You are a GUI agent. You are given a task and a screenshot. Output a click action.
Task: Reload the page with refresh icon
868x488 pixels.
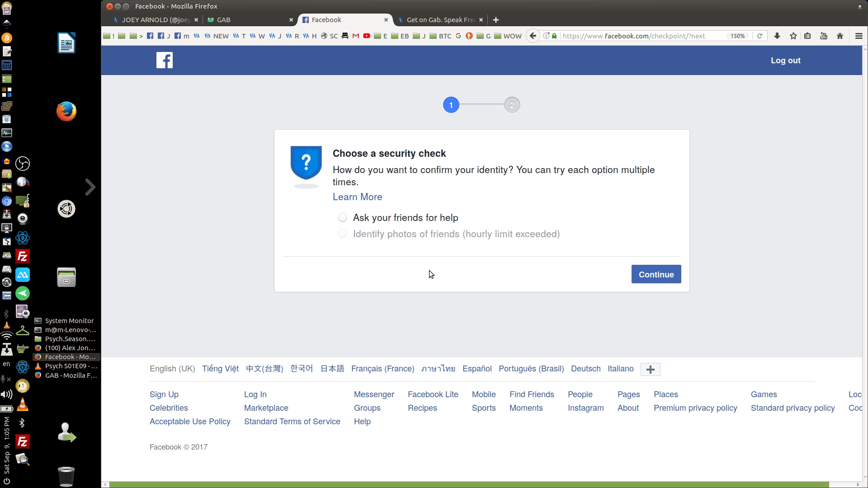760,36
